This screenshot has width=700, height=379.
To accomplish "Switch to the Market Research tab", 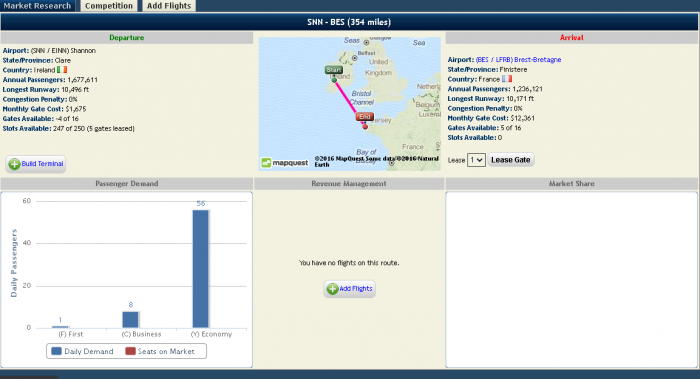I will (x=37, y=6).
